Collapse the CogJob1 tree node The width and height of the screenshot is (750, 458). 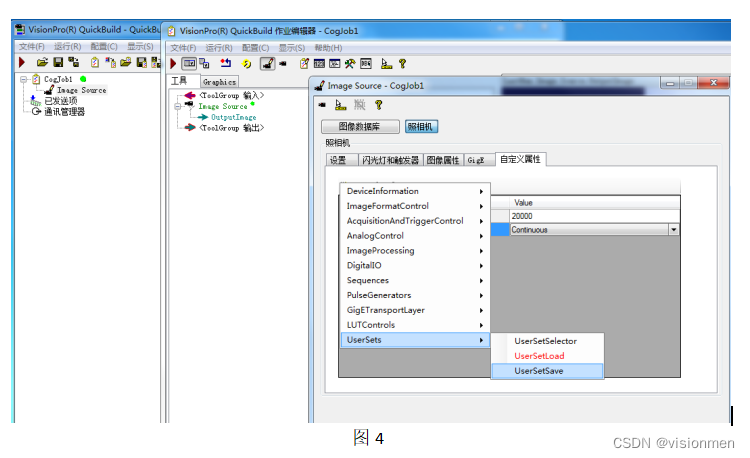[x=23, y=79]
